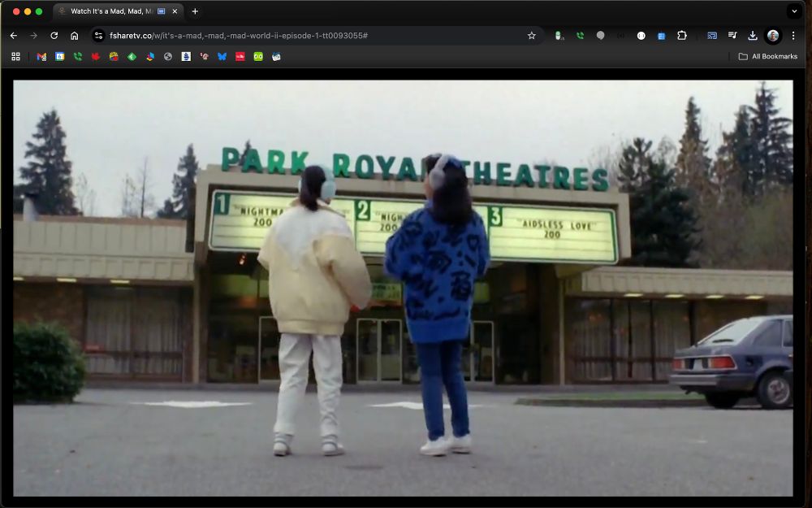Reload the fsharetv page
The height and width of the screenshot is (508, 812).
(54, 36)
